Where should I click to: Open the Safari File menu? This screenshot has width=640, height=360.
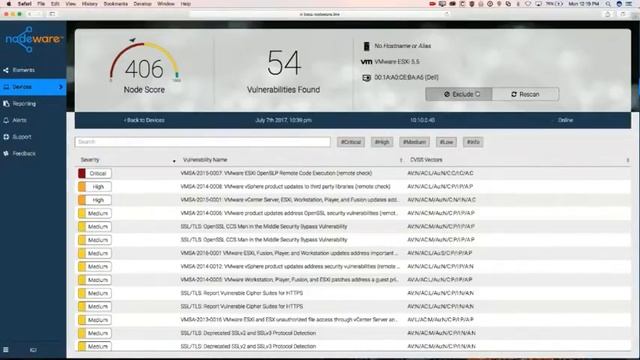click(x=41, y=4)
